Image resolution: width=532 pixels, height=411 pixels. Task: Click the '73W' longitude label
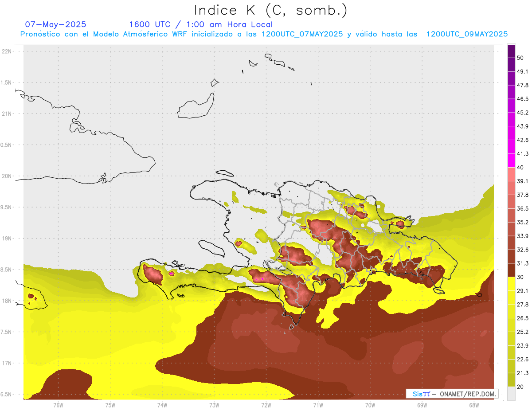pyautogui.click(x=214, y=405)
